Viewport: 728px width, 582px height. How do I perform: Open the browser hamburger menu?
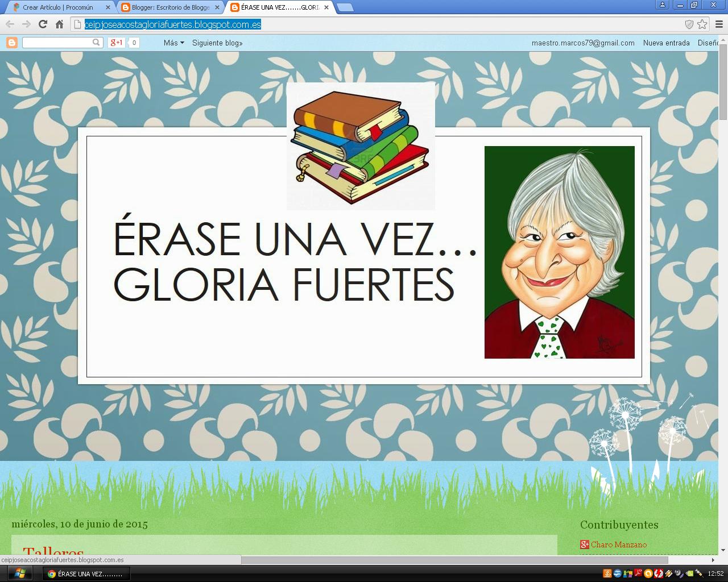tap(719, 24)
